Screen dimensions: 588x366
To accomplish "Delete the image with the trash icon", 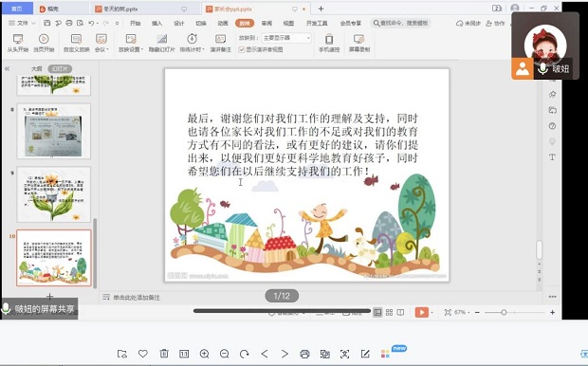I will [x=164, y=354].
